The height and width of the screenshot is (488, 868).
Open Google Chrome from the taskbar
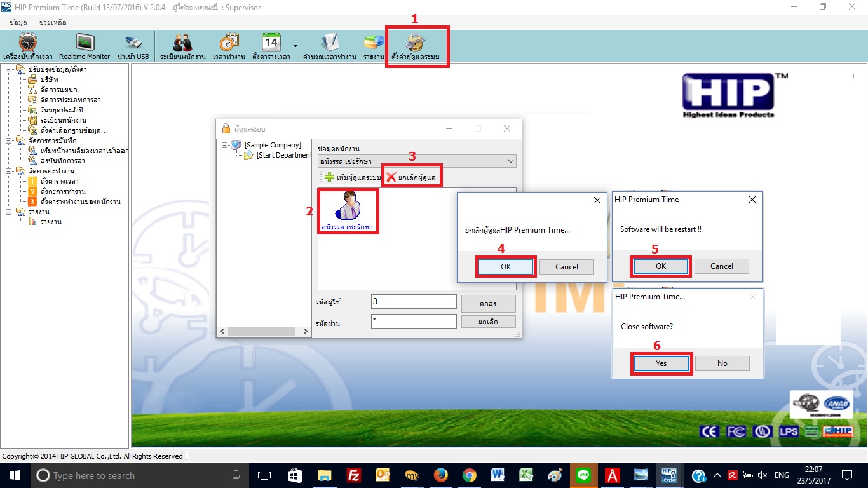pyautogui.click(x=469, y=475)
